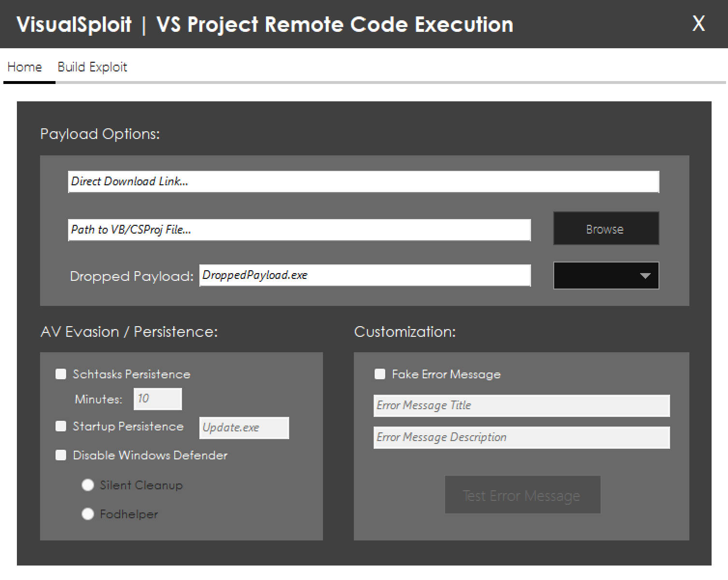Image resolution: width=728 pixels, height=580 pixels.
Task: Click the Dropped Payload label
Action: [x=132, y=276]
